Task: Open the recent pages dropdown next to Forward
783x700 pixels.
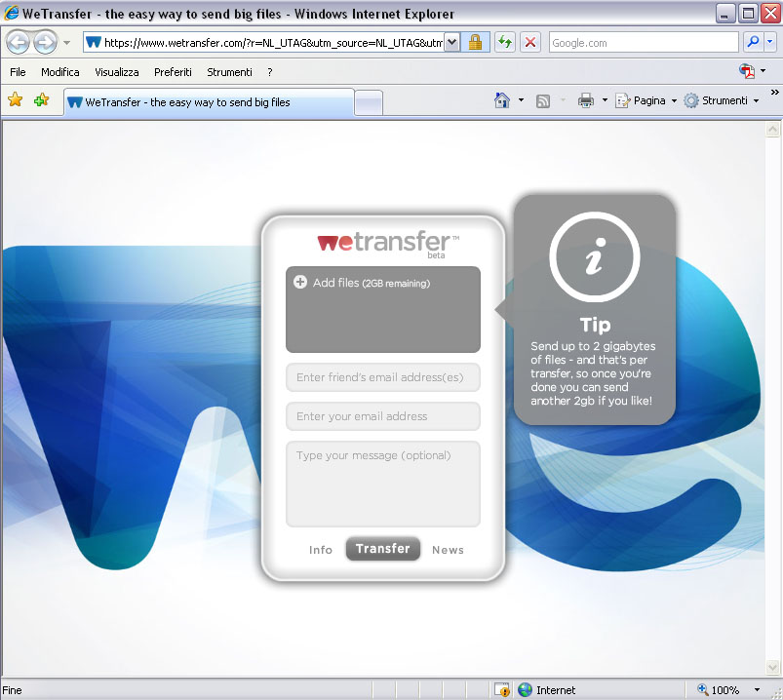Action: (66, 43)
